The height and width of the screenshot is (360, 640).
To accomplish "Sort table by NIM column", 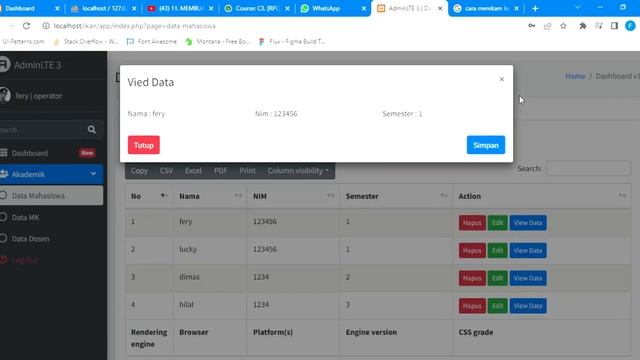I will (x=293, y=196).
